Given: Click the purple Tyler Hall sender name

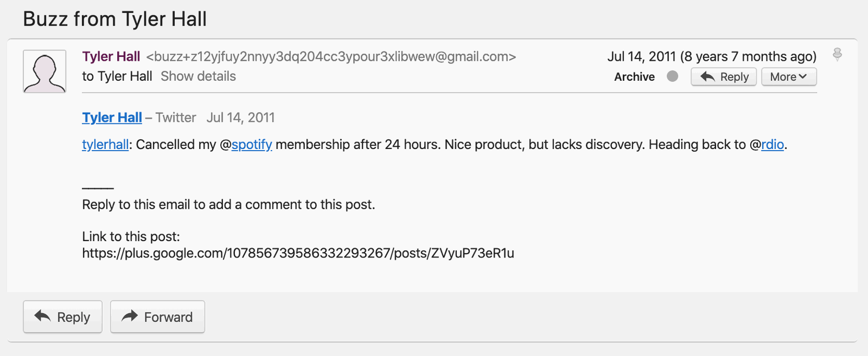Looking at the screenshot, I should point(111,56).
